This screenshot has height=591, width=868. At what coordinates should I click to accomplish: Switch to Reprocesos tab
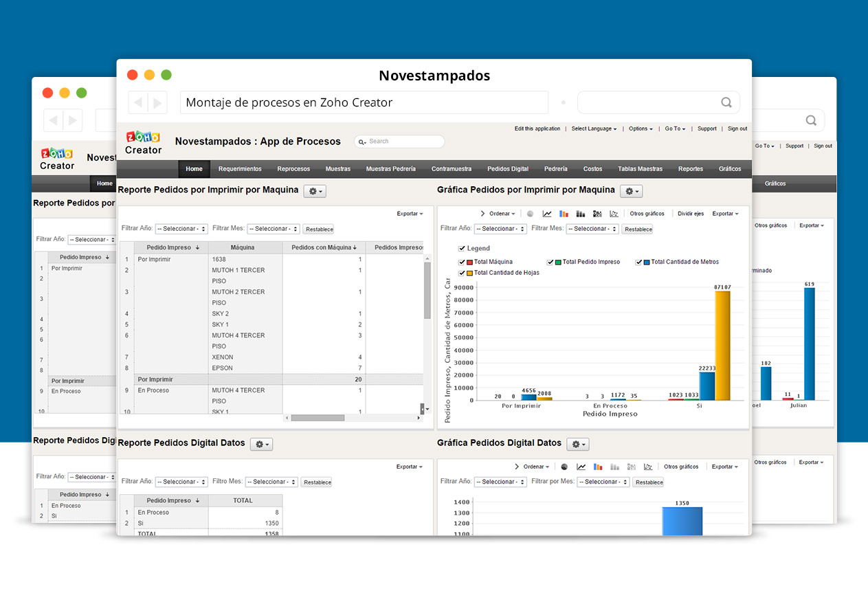coord(293,169)
